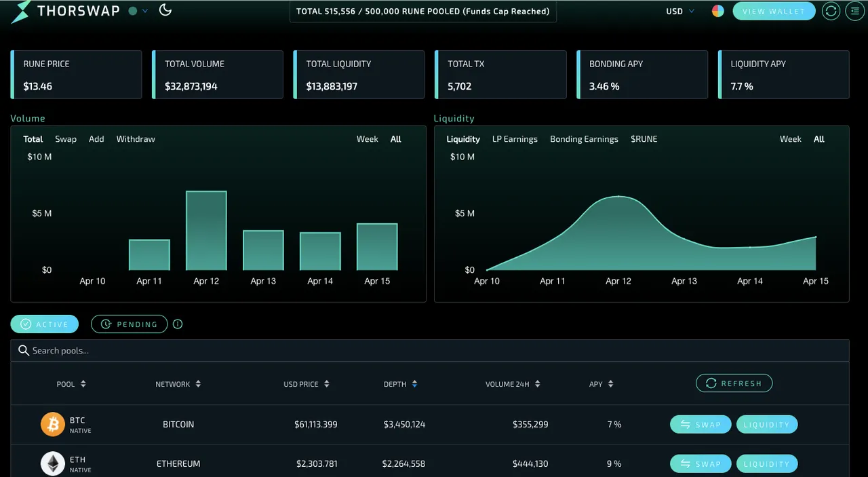Click the search magnifier icon
The width and height of the screenshot is (868, 477).
coord(24,351)
